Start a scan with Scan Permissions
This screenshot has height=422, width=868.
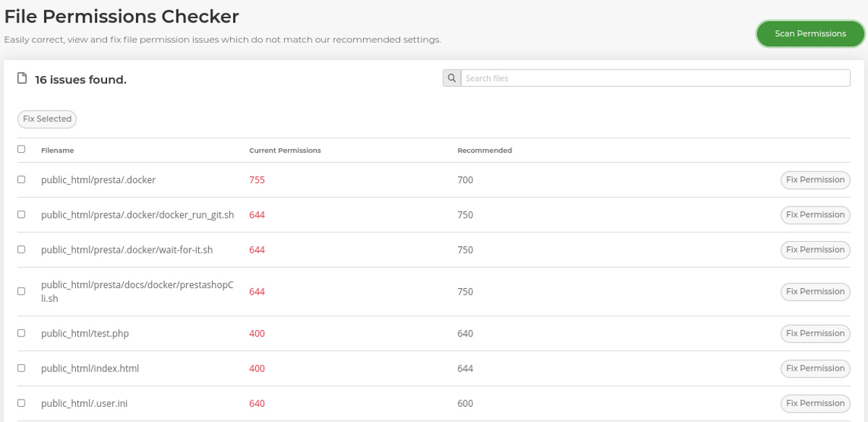[810, 33]
